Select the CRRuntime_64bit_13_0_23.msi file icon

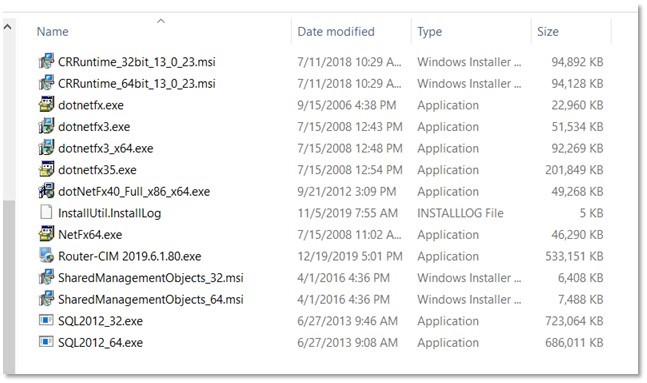[x=46, y=83]
